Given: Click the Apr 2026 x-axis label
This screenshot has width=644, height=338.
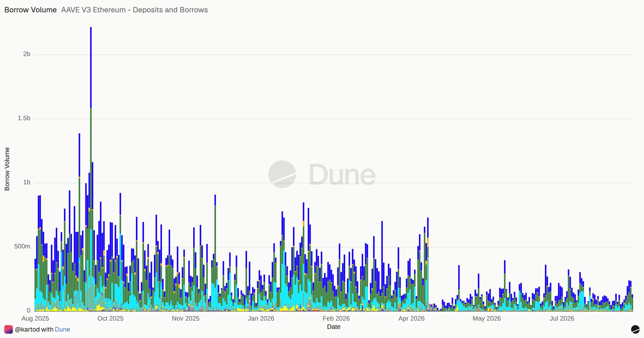Looking at the screenshot, I should (x=411, y=318).
